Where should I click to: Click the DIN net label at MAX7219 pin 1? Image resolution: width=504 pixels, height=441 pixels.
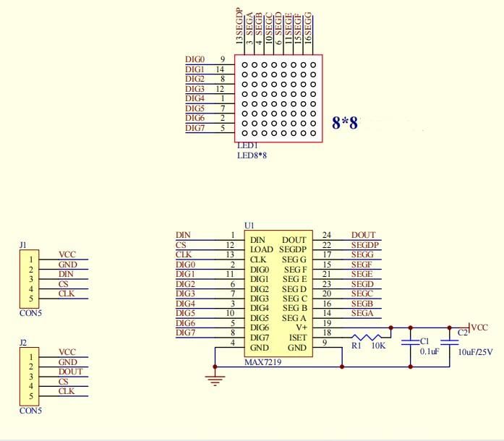tap(183, 235)
